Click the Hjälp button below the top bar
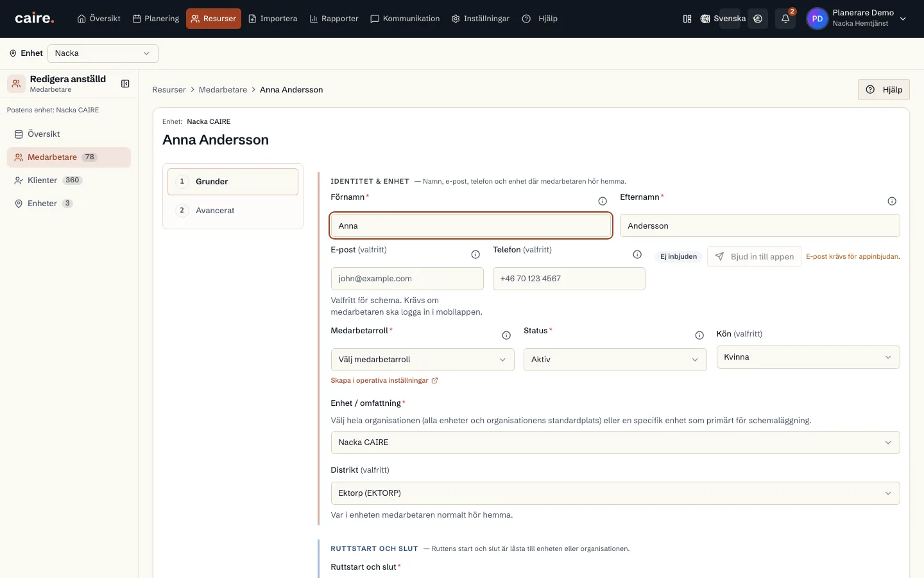Viewport: 924px width, 578px height. 884,90
